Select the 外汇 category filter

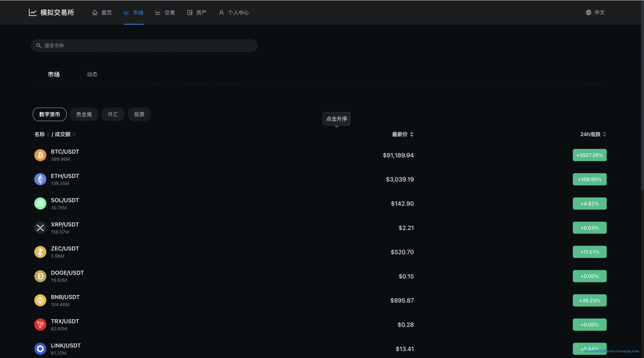(x=113, y=114)
